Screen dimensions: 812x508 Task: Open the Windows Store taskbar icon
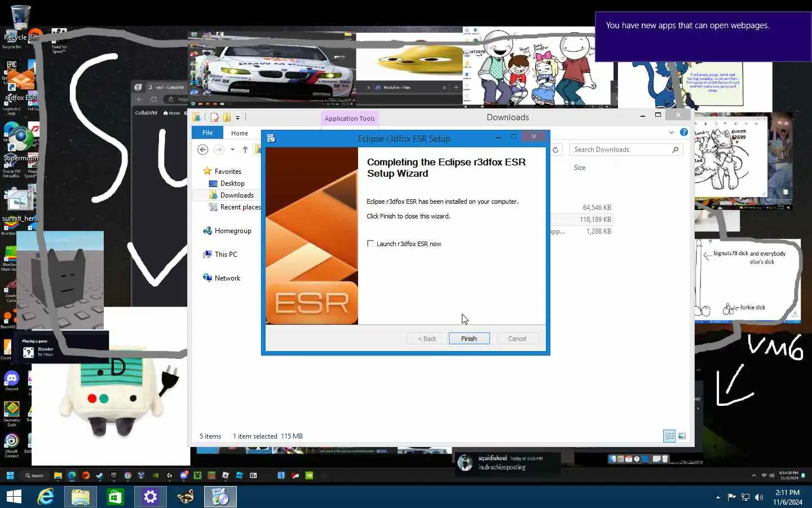click(115, 497)
